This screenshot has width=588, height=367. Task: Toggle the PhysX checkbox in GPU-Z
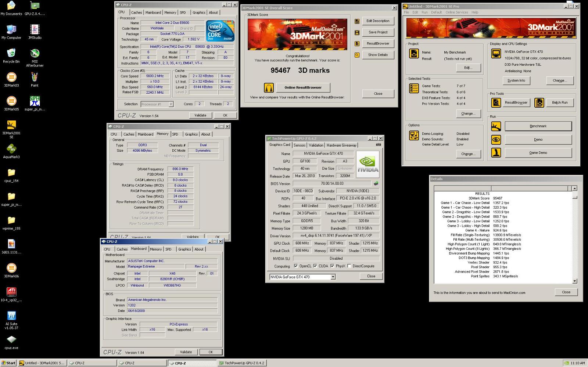(332, 266)
